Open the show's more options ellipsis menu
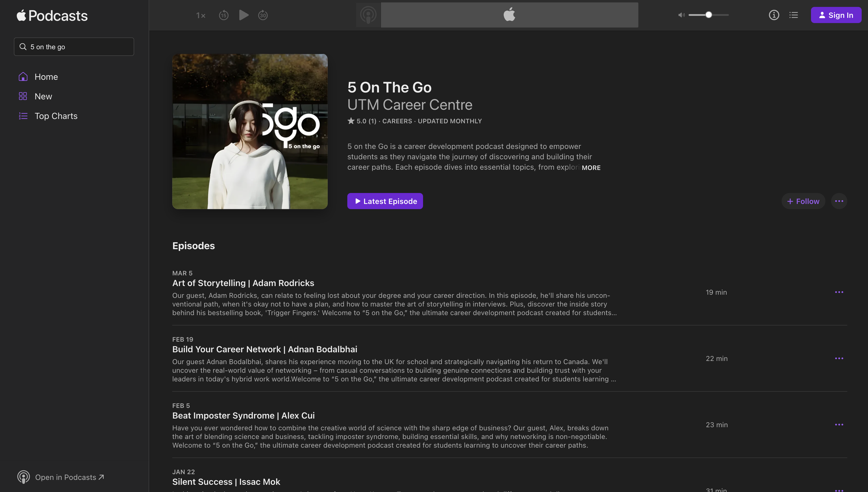 click(x=839, y=201)
